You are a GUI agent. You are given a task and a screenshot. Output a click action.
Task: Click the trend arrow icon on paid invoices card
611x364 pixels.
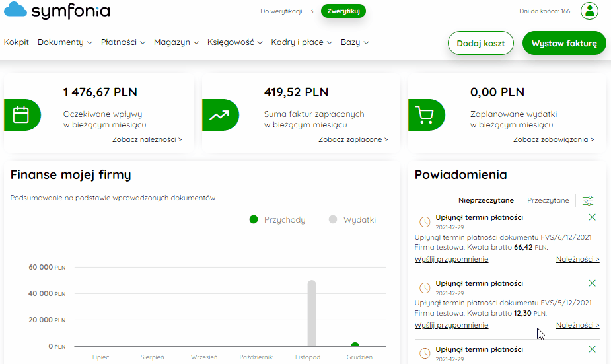click(x=219, y=115)
